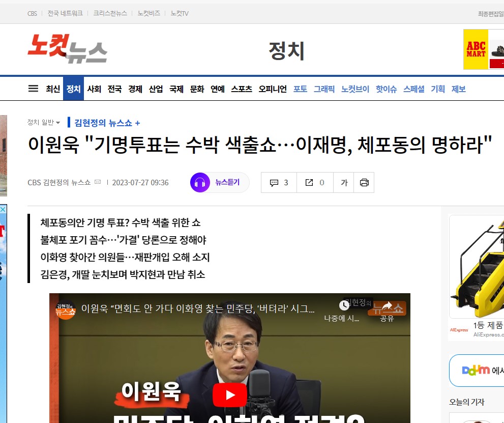The height and width of the screenshot is (423, 504).
Task: Click the Nocut News logo
Action: coord(67,49)
